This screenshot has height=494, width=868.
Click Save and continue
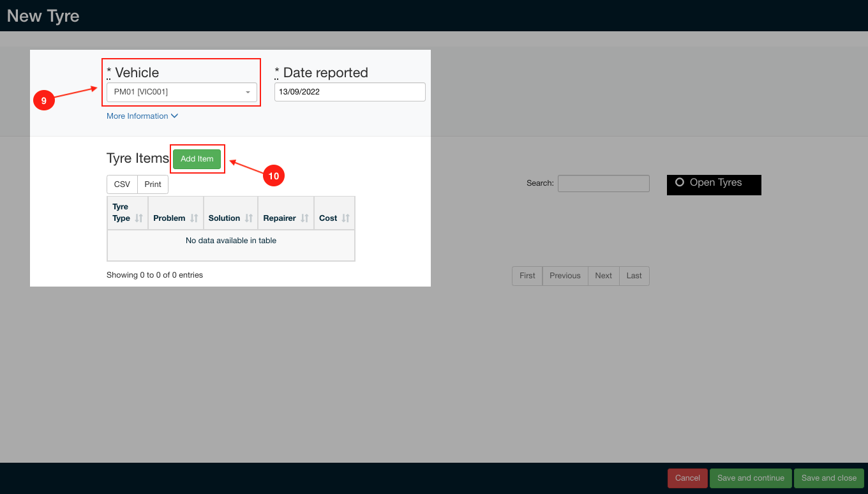tap(751, 478)
